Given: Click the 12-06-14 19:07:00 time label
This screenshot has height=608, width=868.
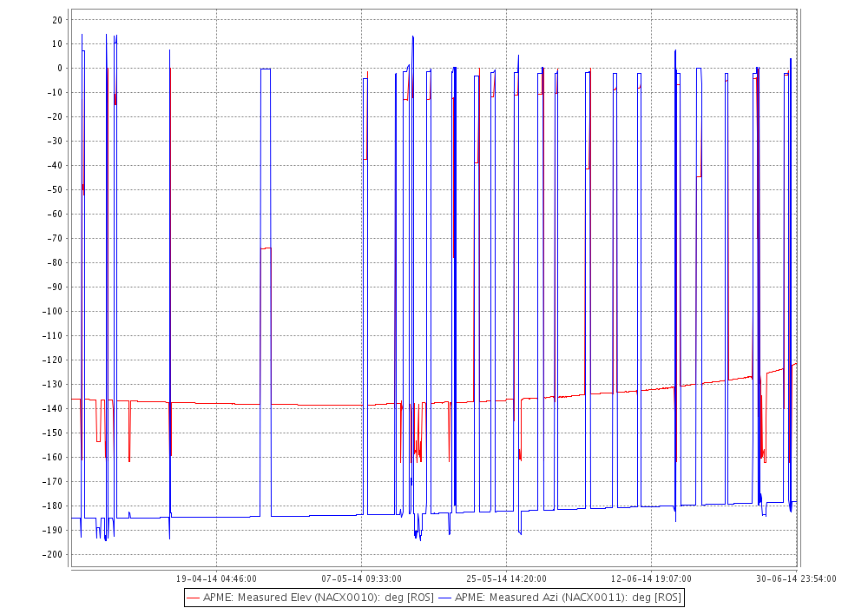Looking at the screenshot, I should pyautogui.click(x=651, y=578).
